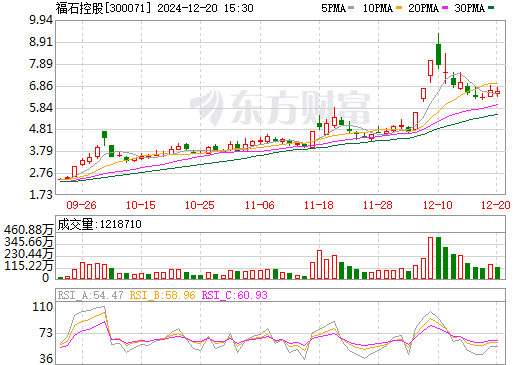Viewport: 520px width, 365px height.
Task: Click the 6.86 price axis label
Action: click(x=41, y=86)
